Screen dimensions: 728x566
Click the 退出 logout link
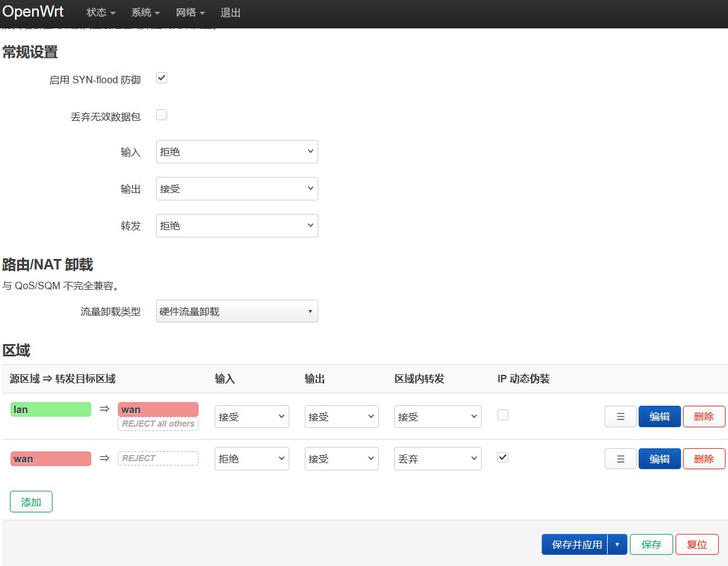(x=230, y=13)
